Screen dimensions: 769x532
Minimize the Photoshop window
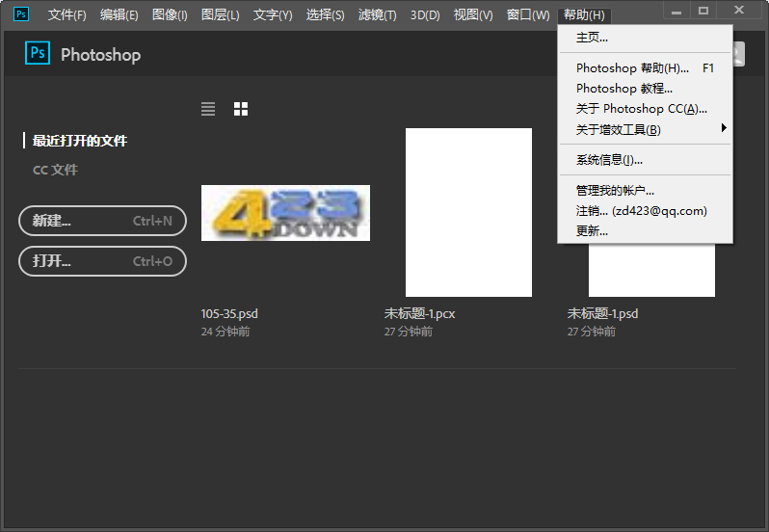tap(676, 12)
